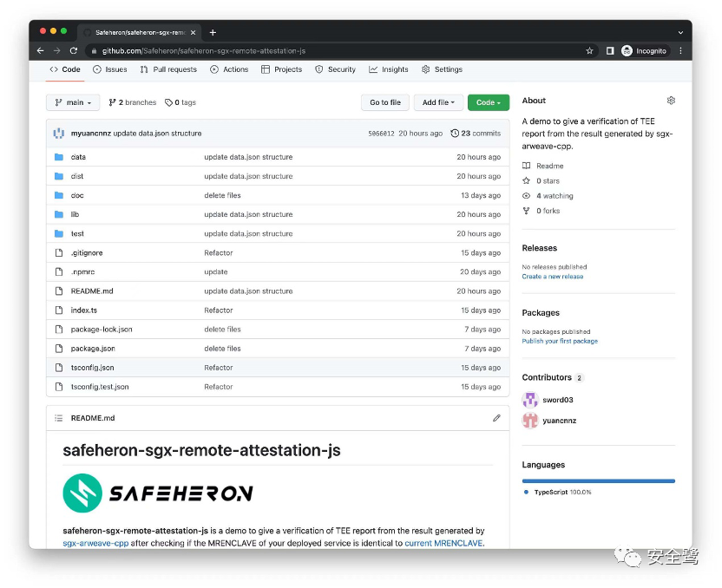Open the package.json file
This screenshot has width=722, height=588.
pos(93,349)
